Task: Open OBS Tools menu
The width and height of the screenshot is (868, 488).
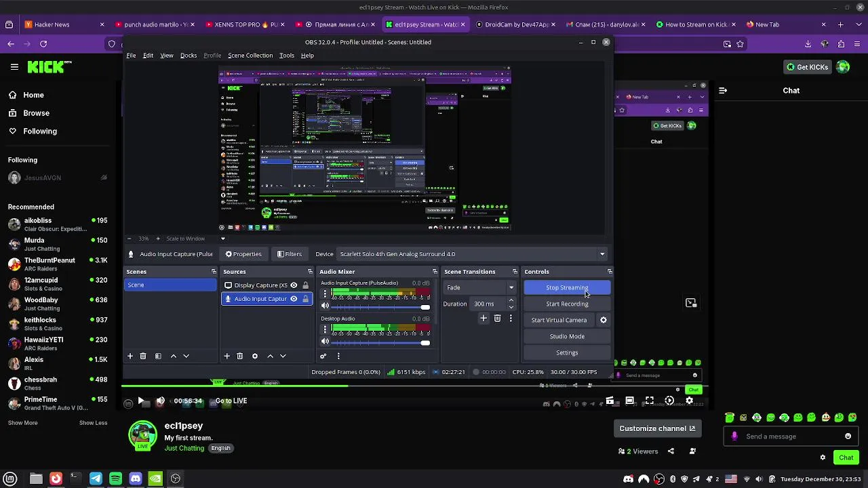Action: [287, 56]
